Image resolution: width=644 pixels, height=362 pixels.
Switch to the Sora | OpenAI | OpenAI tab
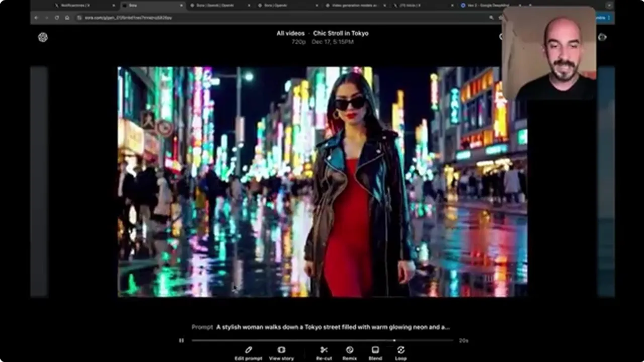pyautogui.click(x=219, y=6)
